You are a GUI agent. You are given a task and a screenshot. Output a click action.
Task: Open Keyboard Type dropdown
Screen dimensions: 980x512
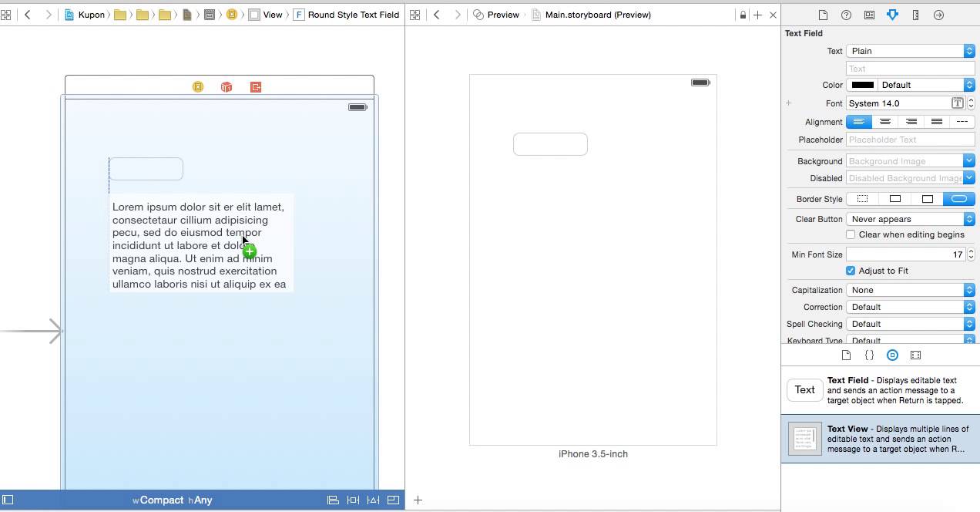(x=911, y=340)
